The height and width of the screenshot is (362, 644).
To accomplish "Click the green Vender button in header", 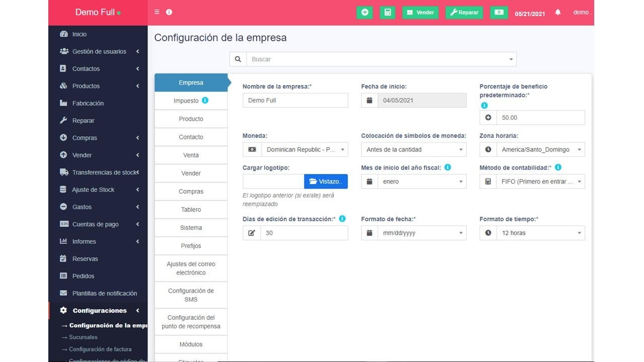I will click(x=421, y=13).
